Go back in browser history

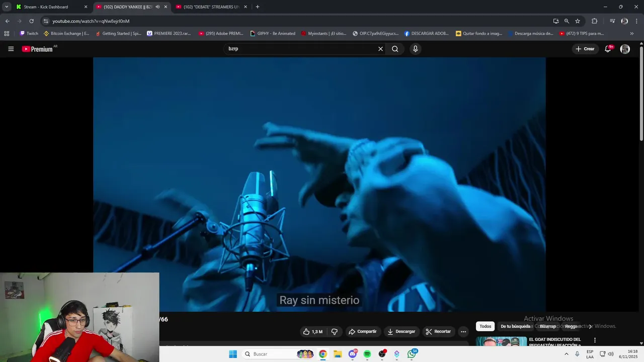7,21
